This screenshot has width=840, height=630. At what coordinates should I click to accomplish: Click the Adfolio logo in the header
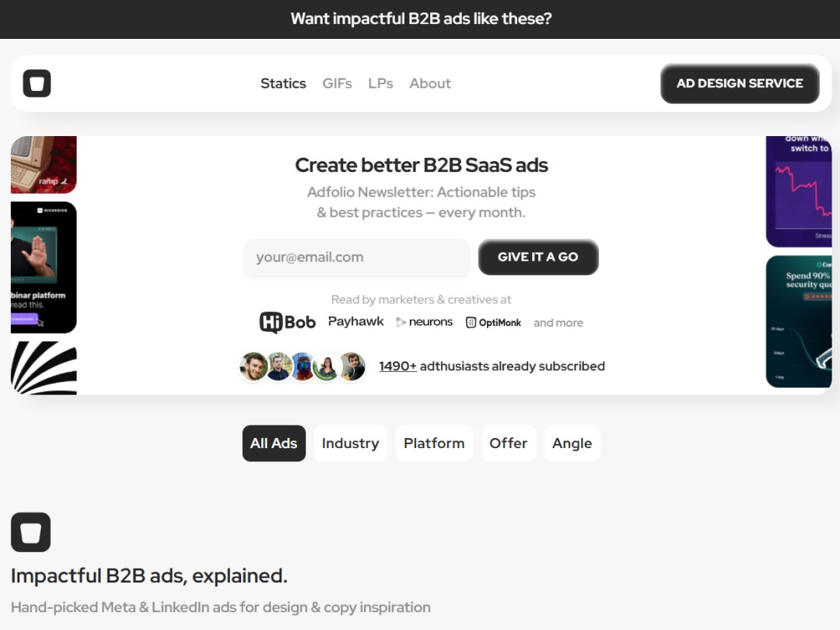point(37,83)
